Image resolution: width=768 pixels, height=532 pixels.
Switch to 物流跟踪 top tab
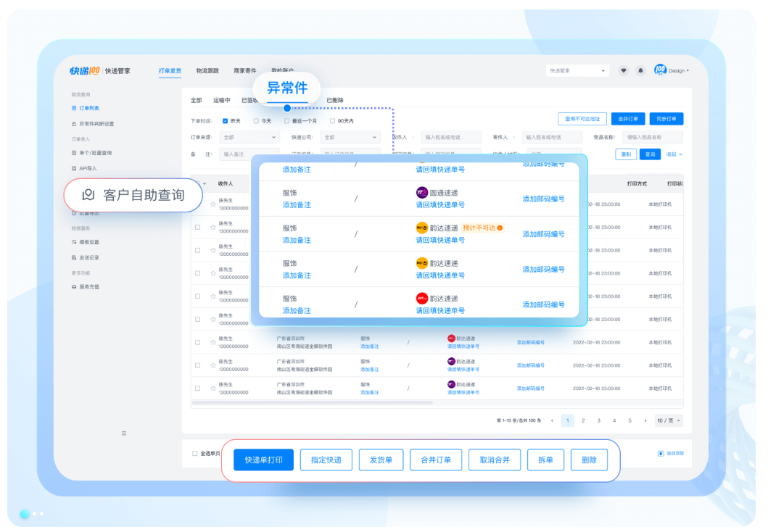tap(207, 70)
